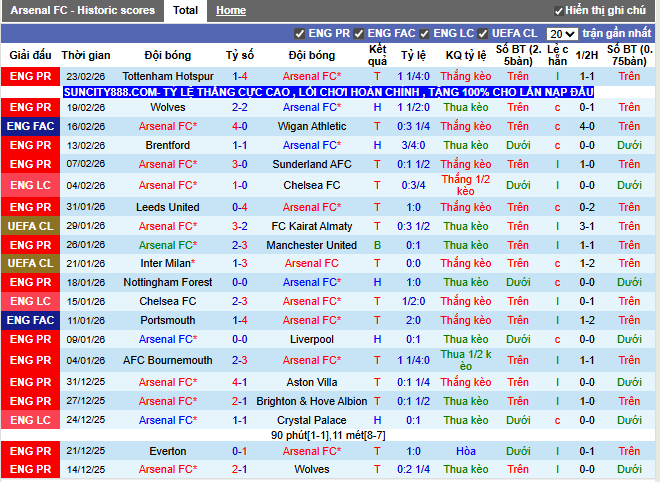660x482 pixels.
Task: Open Wigan Athletic team page
Action: click(x=312, y=126)
